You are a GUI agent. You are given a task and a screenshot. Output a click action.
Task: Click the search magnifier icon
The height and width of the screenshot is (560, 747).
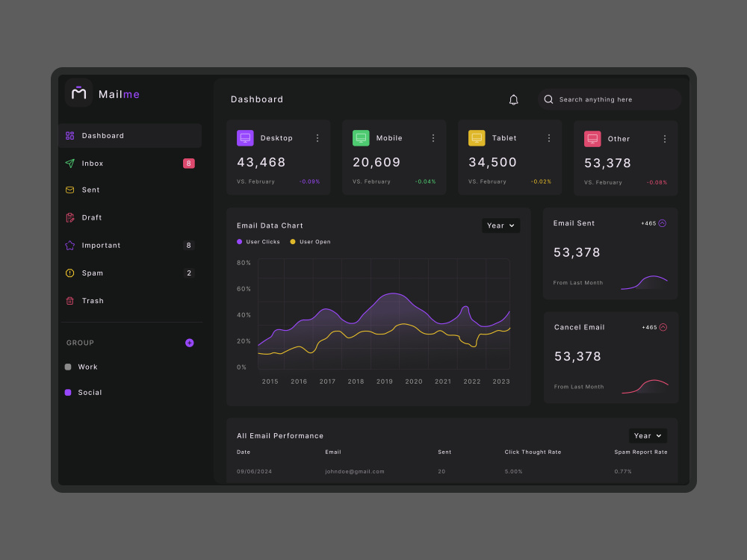(x=548, y=99)
